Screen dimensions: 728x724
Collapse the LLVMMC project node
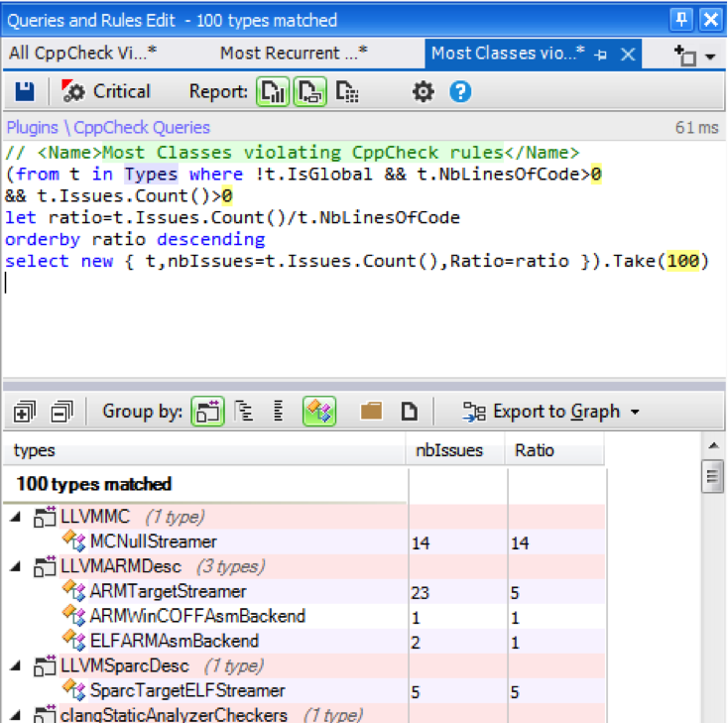16,517
